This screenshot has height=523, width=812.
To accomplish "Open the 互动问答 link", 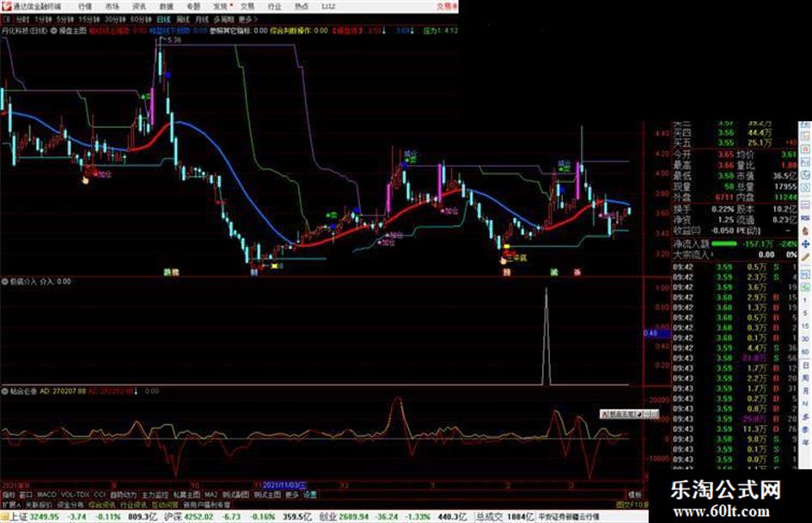I will [x=165, y=504].
